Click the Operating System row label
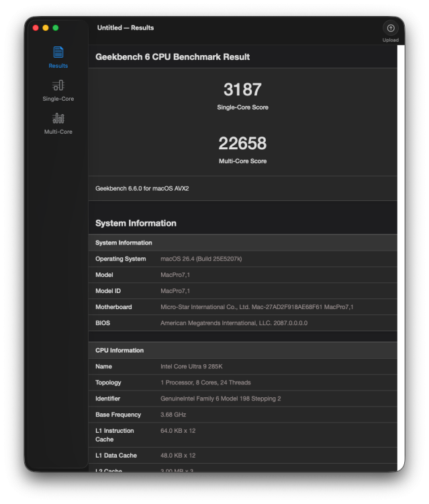The width and height of the screenshot is (429, 504). point(120,259)
